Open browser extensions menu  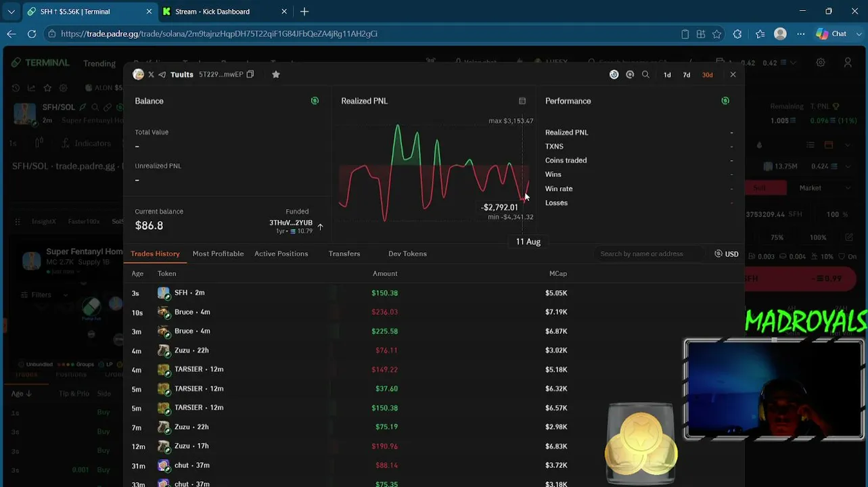[x=737, y=34]
